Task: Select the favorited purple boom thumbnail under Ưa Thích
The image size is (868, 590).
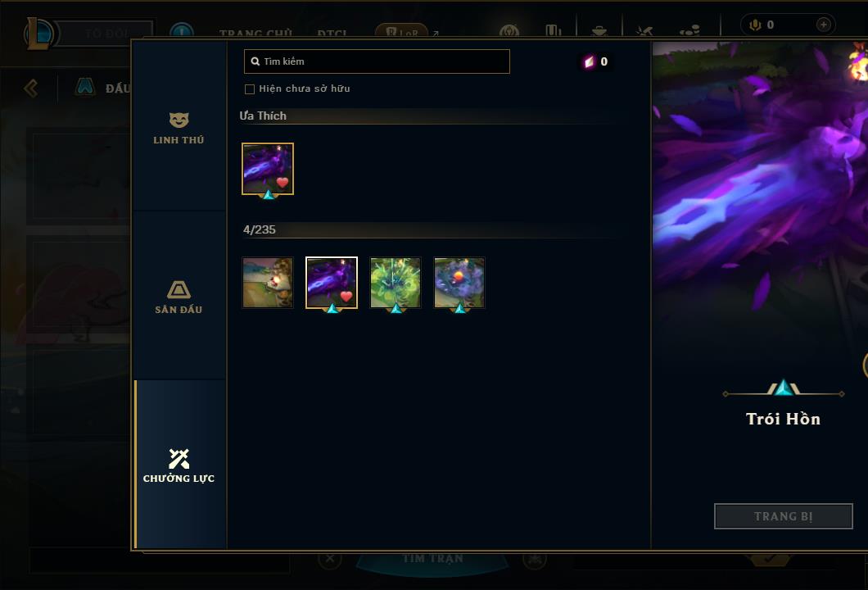Action: [x=268, y=169]
